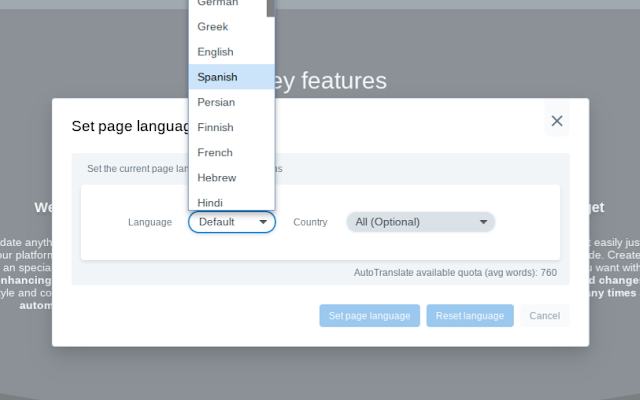Image resolution: width=640 pixels, height=400 pixels.
Task: Cancel the language dialog
Action: tap(544, 316)
